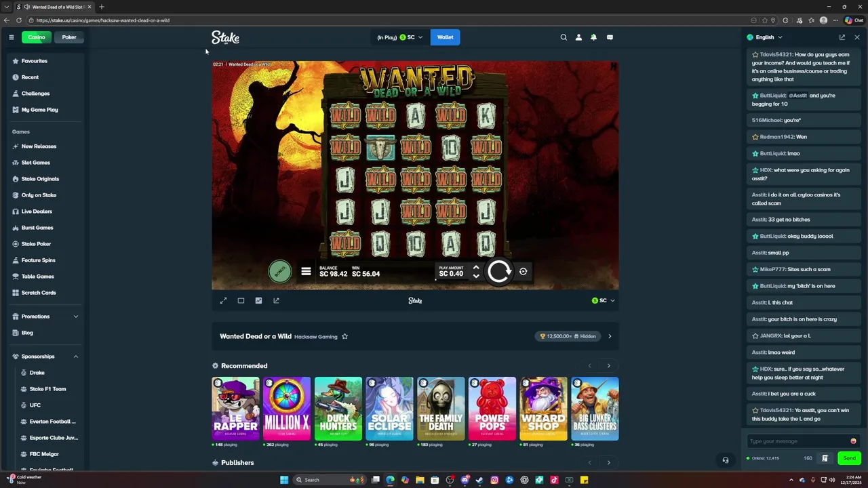Open the notifications bell

(593, 37)
